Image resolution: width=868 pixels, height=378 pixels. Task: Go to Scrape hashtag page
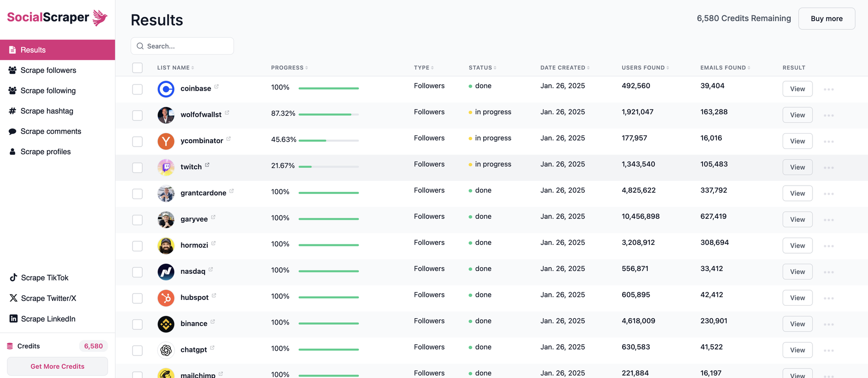coord(57,111)
